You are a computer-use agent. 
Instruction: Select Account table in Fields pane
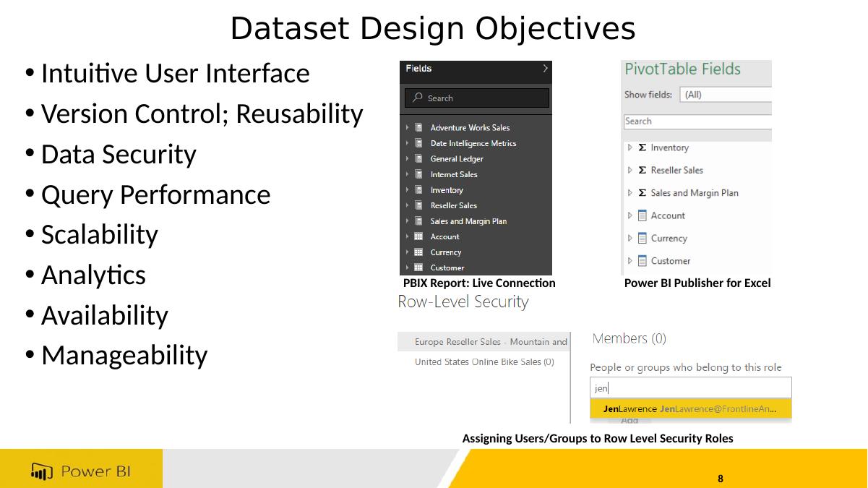(445, 236)
